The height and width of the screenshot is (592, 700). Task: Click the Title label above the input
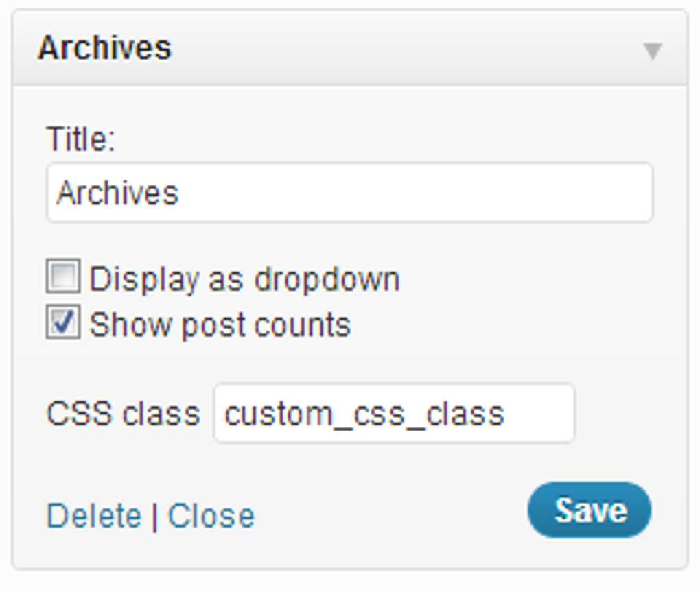coord(76,137)
